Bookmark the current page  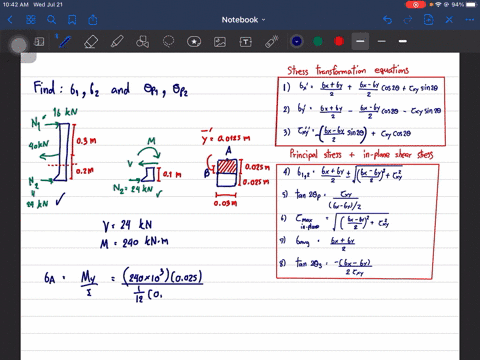click(72, 20)
